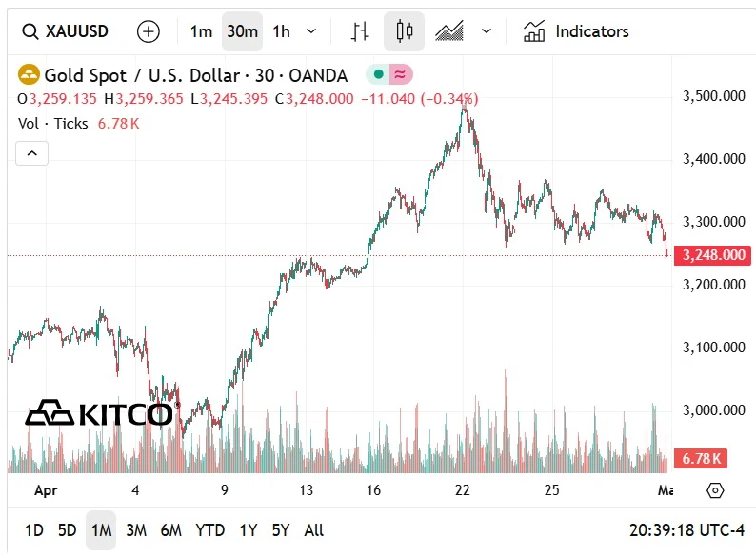Click the 6.78K volume label on axis
The image size is (756, 558).
click(702, 459)
